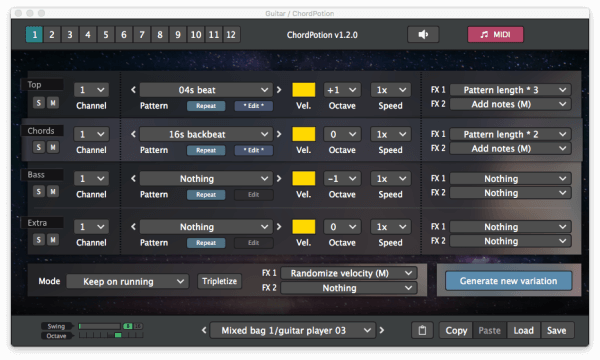The image size is (600, 360).
Task: Toggle Repeat for the Chords pattern
Action: click(206, 150)
